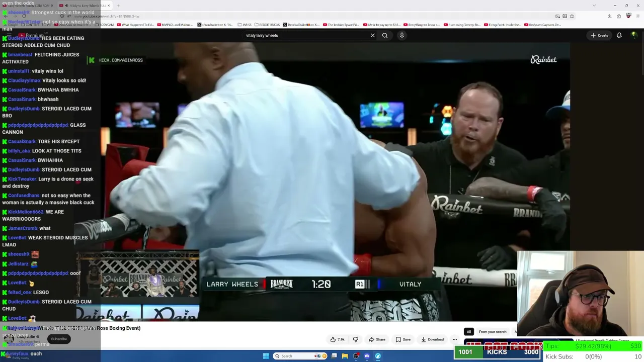644x362 pixels.
Task: Click the Windows taskbar Search box
Action: point(299,356)
